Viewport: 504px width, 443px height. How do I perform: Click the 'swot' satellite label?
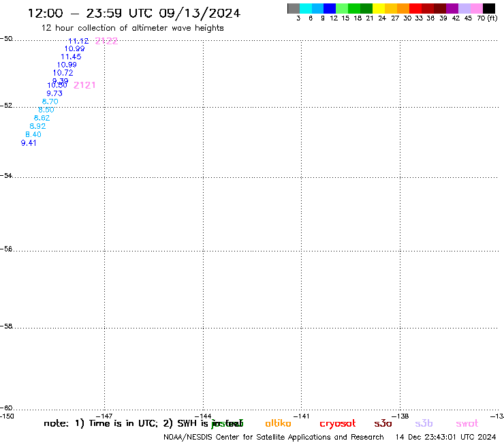467,424
